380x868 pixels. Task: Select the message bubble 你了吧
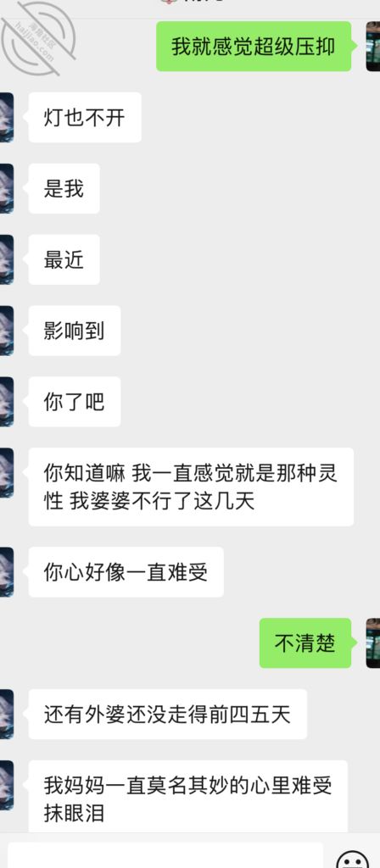tap(75, 401)
